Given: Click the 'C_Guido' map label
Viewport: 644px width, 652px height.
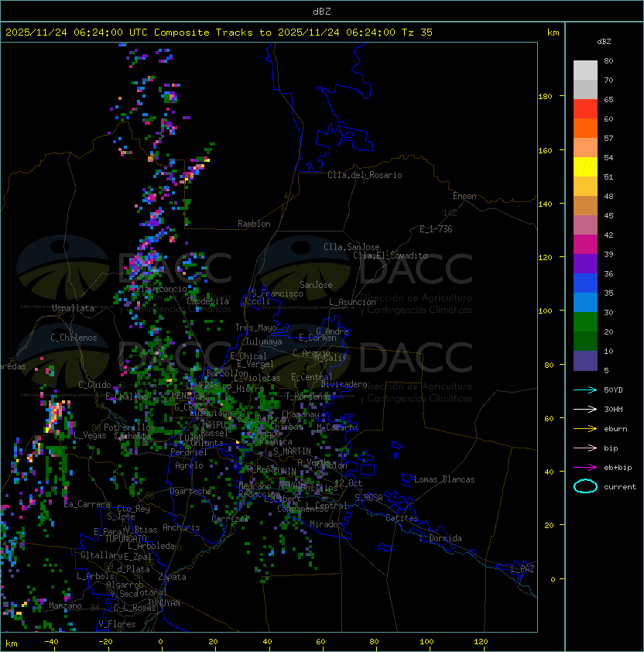Looking at the screenshot, I should click(94, 385).
